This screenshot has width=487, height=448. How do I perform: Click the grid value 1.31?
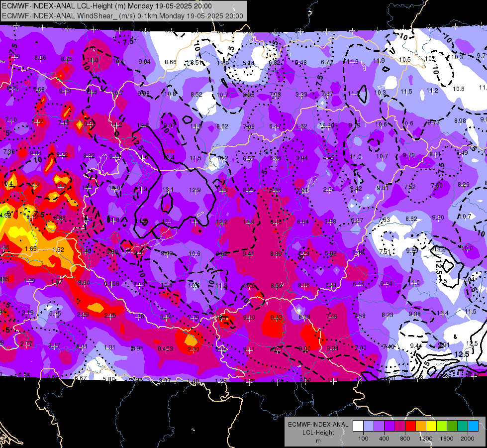109,347
